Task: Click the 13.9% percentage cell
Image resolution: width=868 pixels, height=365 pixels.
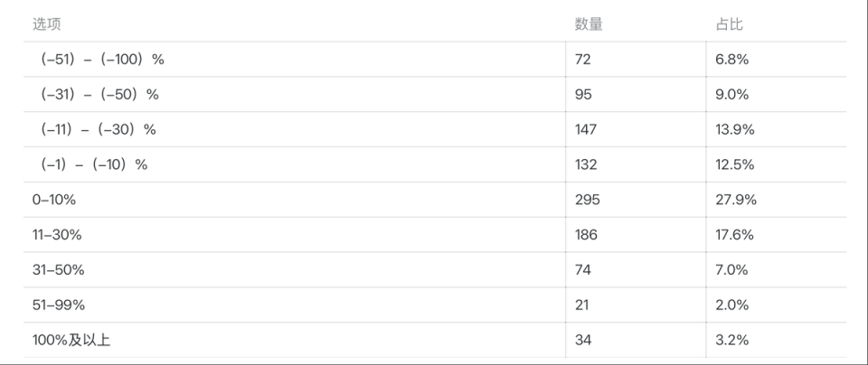Action: pos(734,130)
